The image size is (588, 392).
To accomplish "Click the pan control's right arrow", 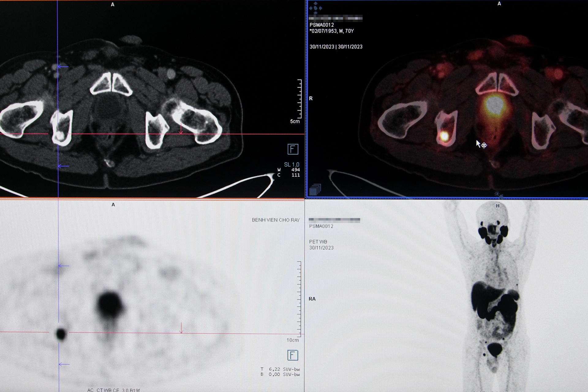I will (321, 8).
